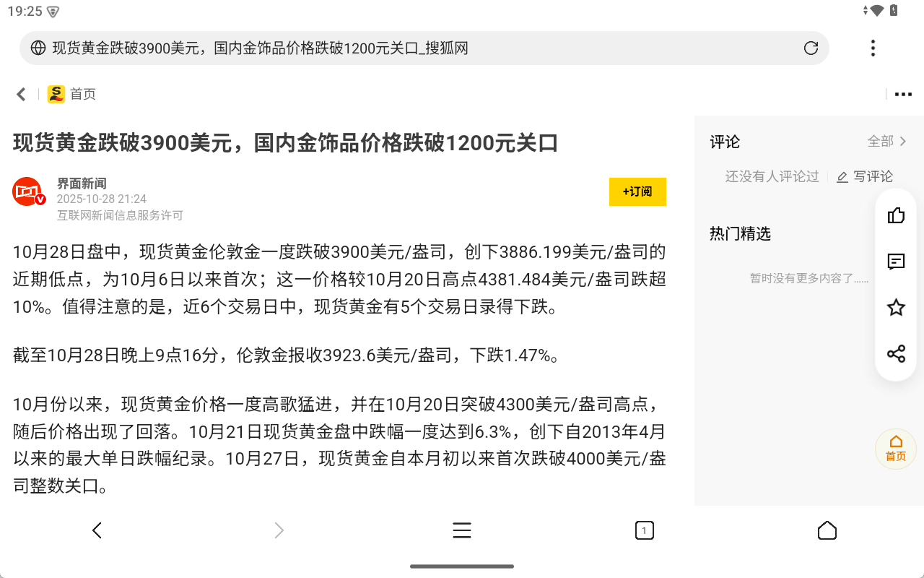Open the browser overflow menu
This screenshot has width=924, height=578.
pyautogui.click(x=873, y=48)
